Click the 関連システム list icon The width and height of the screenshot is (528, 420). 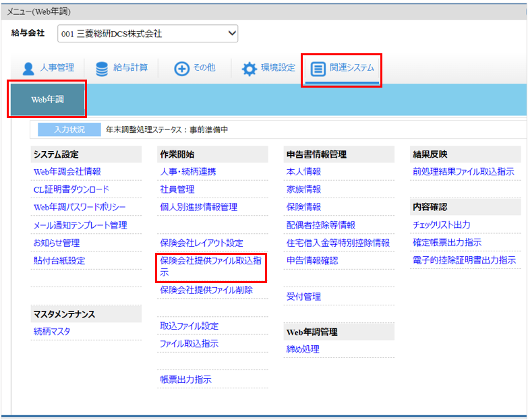(318, 69)
